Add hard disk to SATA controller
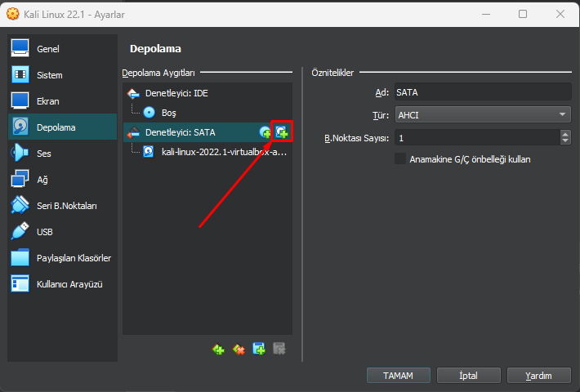The image size is (580, 392). pyautogui.click(x=282, y=132)
